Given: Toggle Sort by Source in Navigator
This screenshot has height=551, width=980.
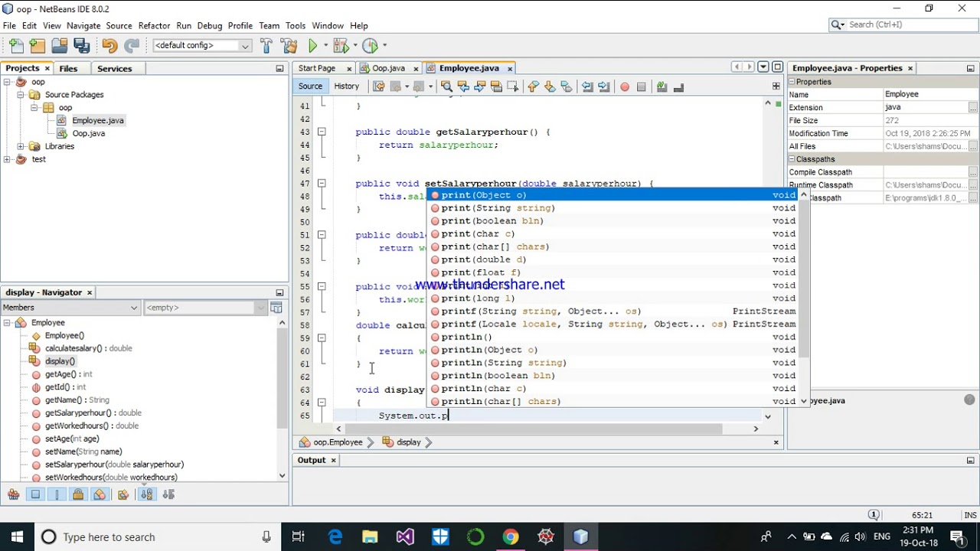Looking at the screenshot, I should point(169,495).
